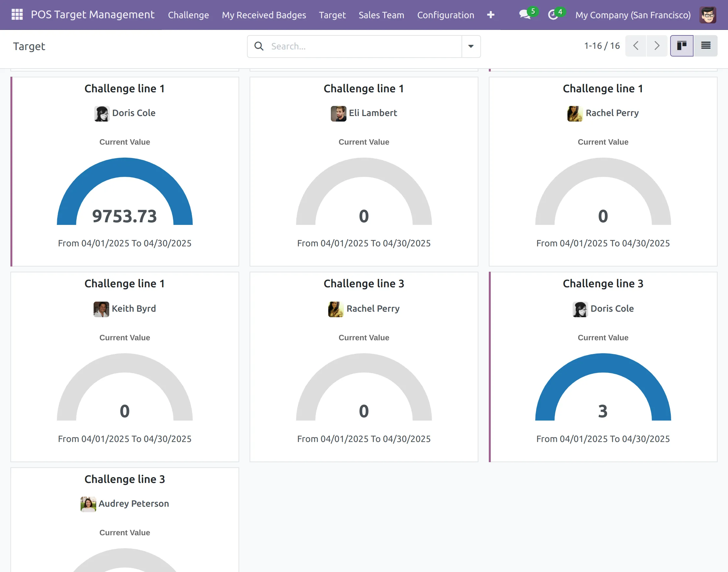Open the discuss messages icon
This screenshot has height=572, width=728.
pyautogui.click(x=525, y=15)
